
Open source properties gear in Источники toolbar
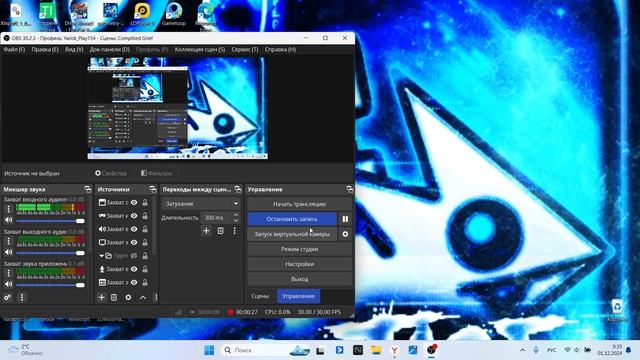pos(128,298)
